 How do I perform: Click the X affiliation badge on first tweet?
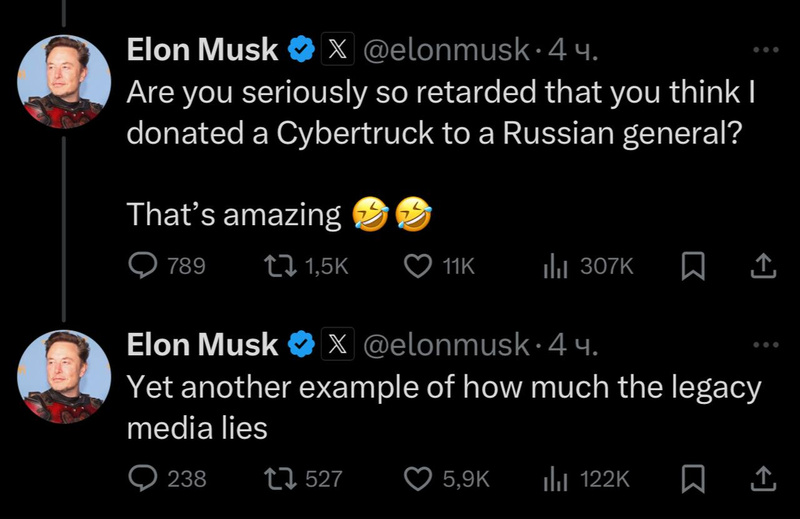[337, 50]
